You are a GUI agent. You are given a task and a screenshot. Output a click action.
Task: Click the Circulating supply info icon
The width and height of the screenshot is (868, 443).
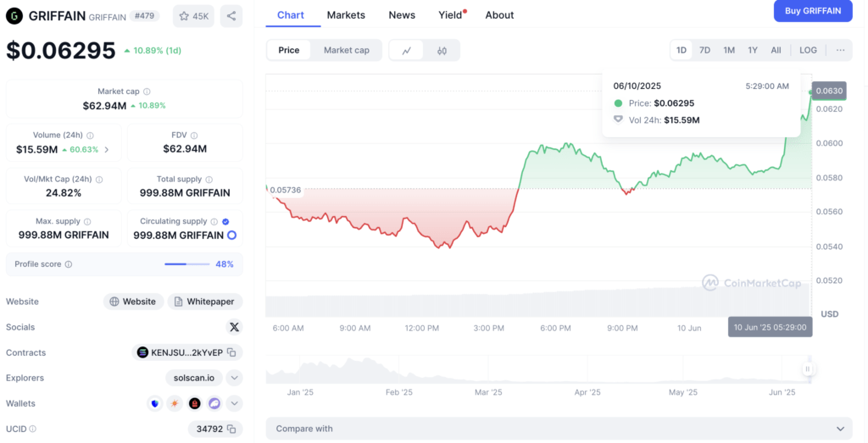[x=214, y=222]
